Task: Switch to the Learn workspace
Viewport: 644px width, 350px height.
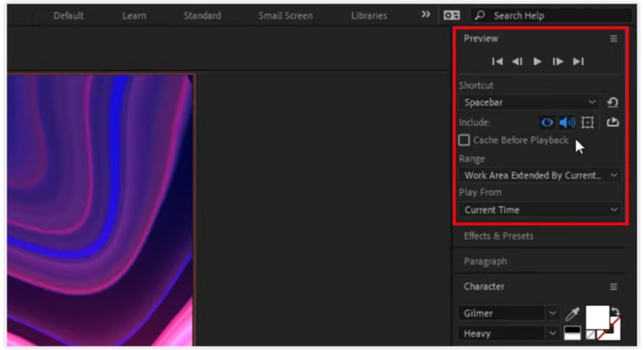Action: pyautogui.click(x=134, y=15)
